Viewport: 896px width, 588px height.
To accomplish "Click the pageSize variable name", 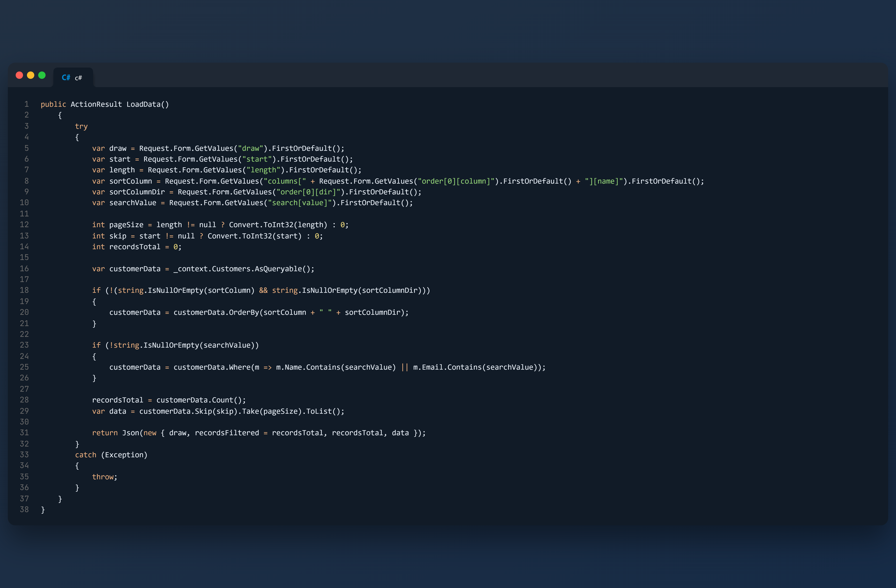I will 126,225.
